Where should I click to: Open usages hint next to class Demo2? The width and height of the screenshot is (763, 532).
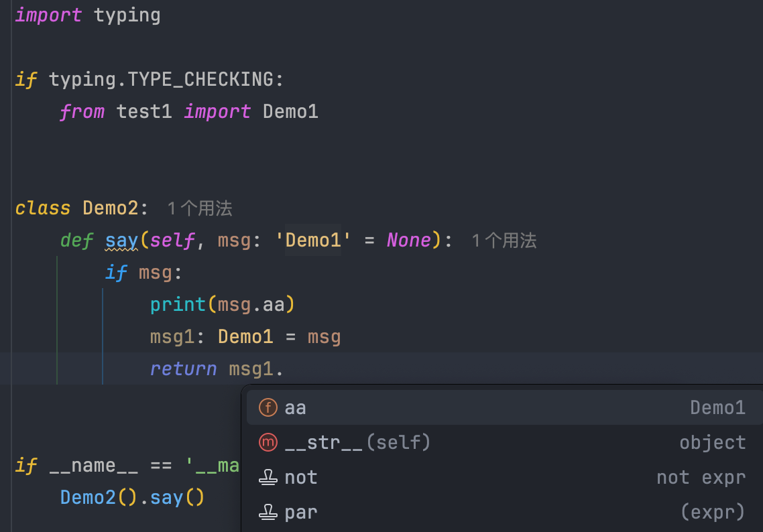[199, 208]
